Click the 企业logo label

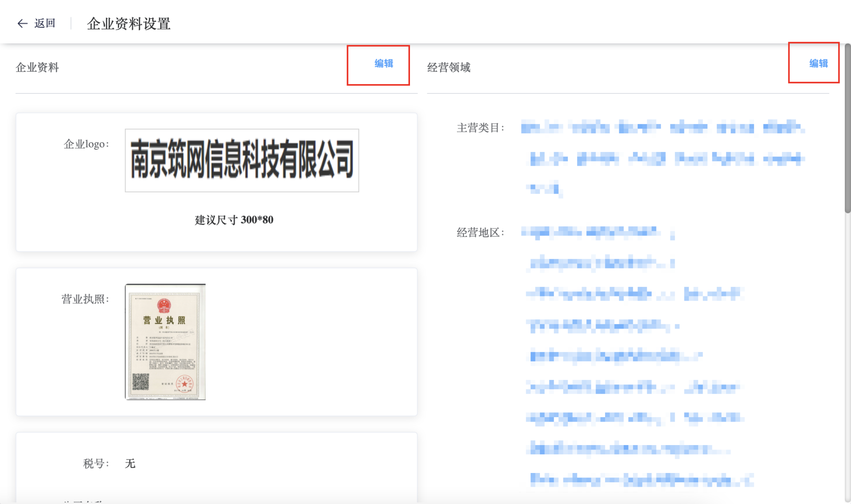click(x=86, y=144)
